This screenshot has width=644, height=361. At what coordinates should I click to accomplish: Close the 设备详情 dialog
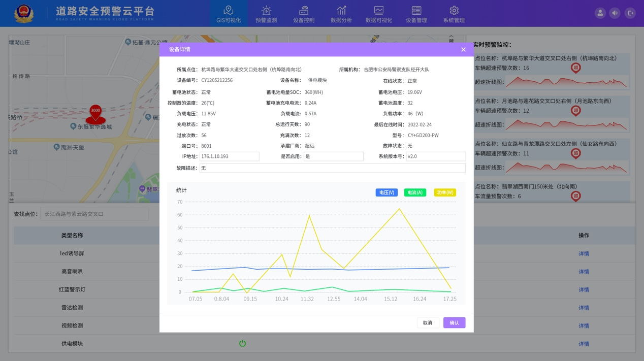tap(463, 50)
